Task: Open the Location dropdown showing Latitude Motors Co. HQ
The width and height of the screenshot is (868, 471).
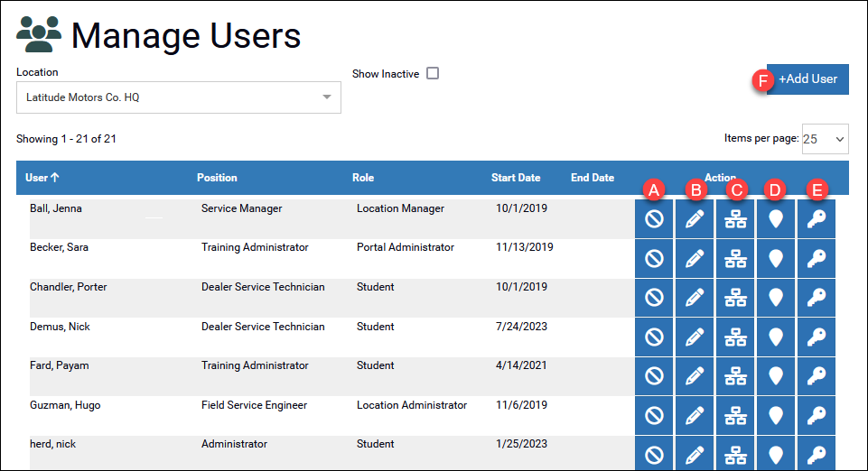Action: [179, 97]
